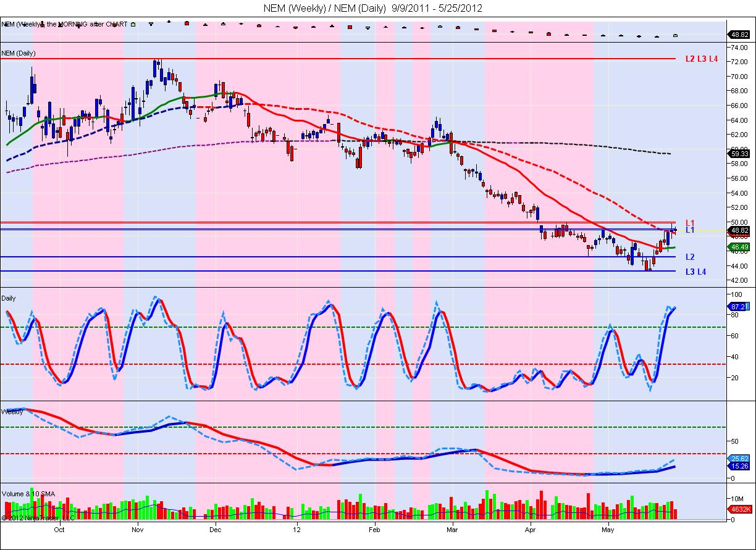
Task: Select the green 46.49 price marker
Action: 739,247
